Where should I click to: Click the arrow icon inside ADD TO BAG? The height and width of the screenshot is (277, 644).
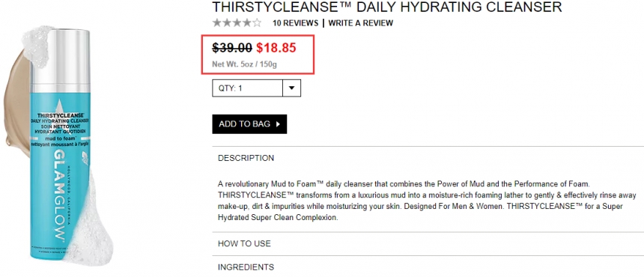278,124
